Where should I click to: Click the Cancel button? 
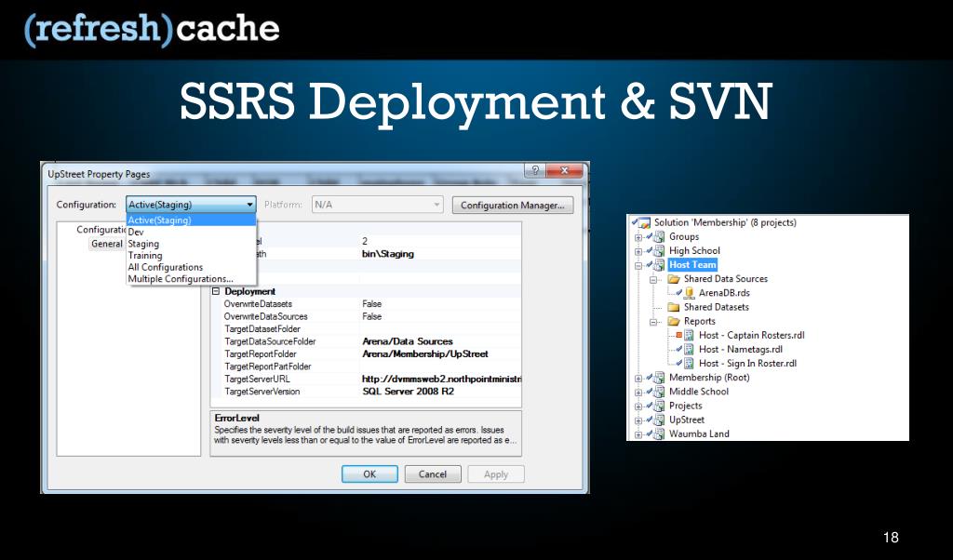tap(433, 474)
